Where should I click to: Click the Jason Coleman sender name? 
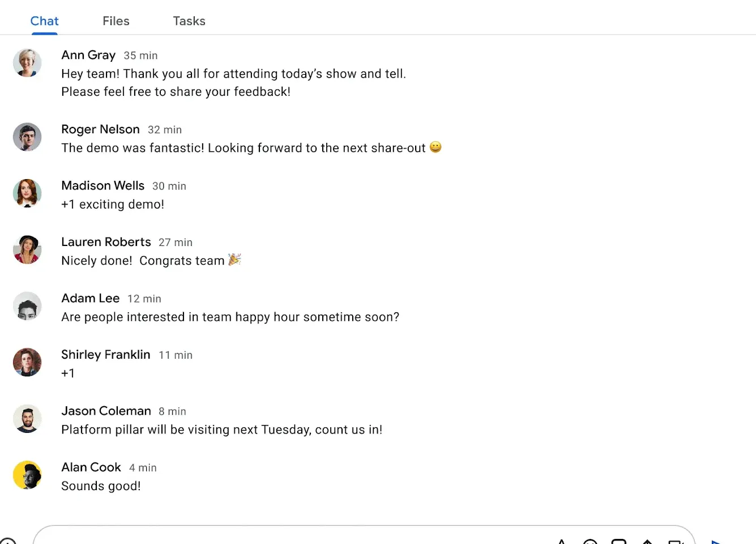tap(106, 411)
